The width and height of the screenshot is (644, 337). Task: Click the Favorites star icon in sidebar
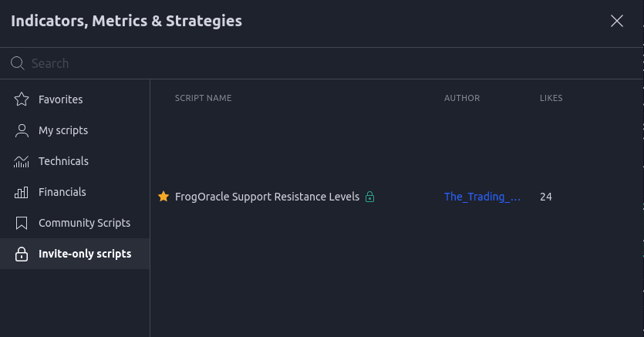[x=22, y=99]
